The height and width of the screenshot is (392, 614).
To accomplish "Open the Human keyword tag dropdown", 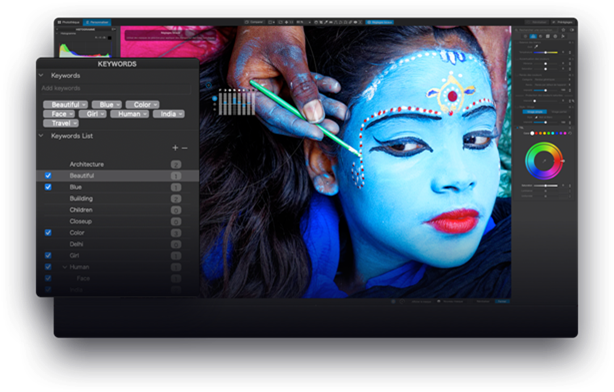I will tap(145, 114).
